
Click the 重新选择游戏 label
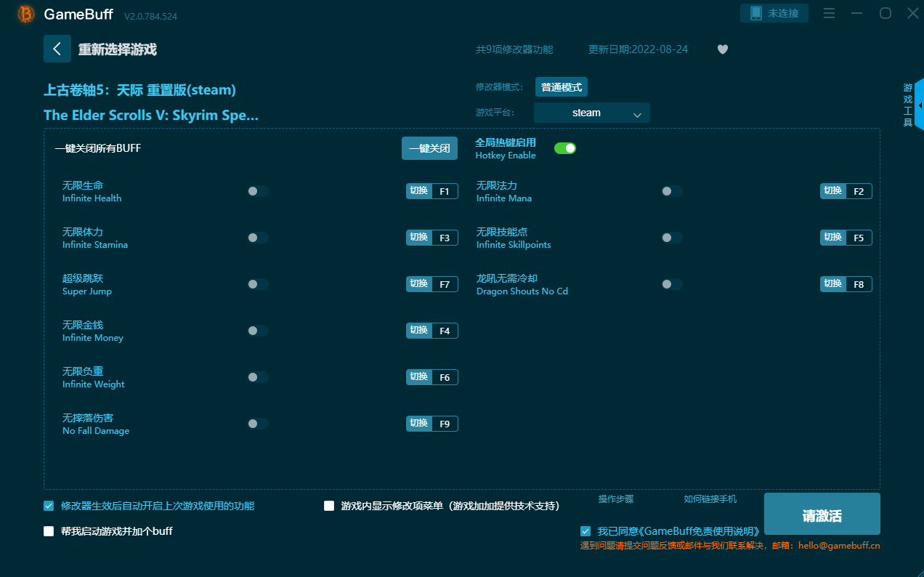tap(118, 49)
